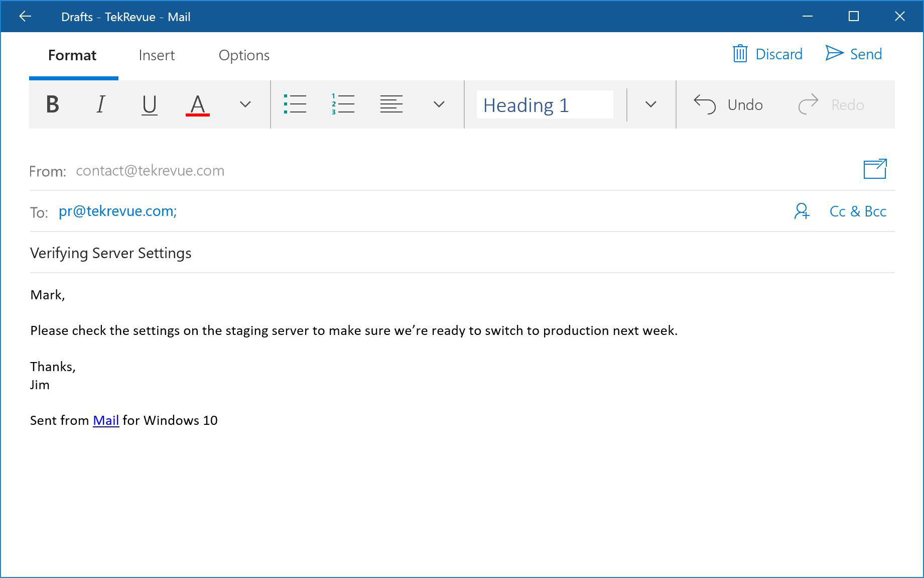The height and width of the screenshot is (578, 924).
Task: Click the 'Jim' signature line
Action: (x=40, y=385)
